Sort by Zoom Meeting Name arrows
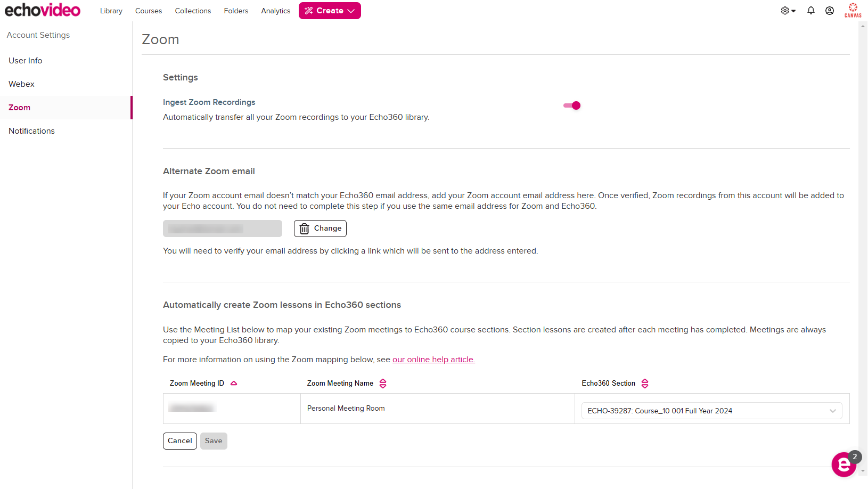The height and width of the screenshot is (489, 868). (383, 384)
